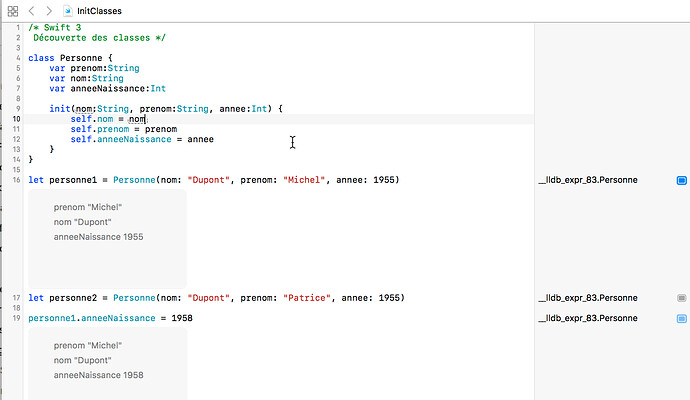690x400 pixels.
Task: Select the first inline result box with annee 1955
Action: pyautogui.click(x=107, y=239)
